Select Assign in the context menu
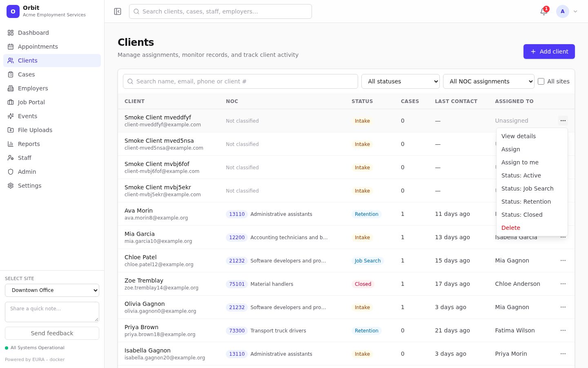Screen dimensions: 588x368 532,149
